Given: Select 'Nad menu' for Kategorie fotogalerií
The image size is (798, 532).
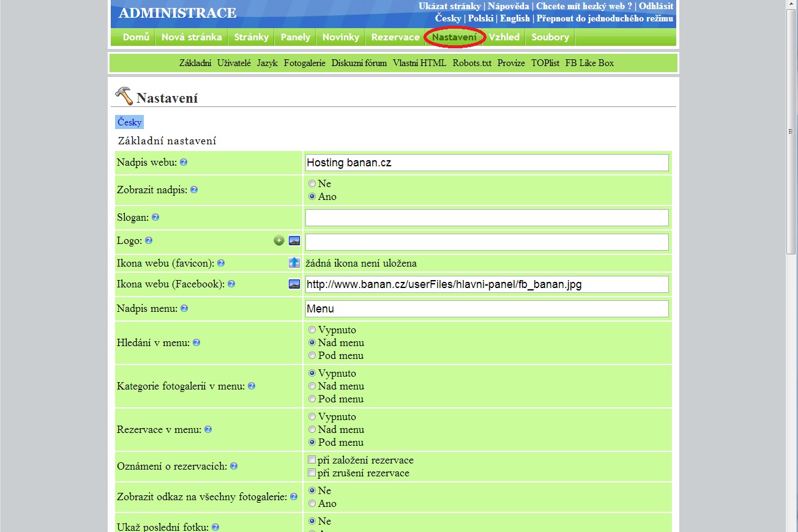Looking at the screenshot, I should 312,386.
